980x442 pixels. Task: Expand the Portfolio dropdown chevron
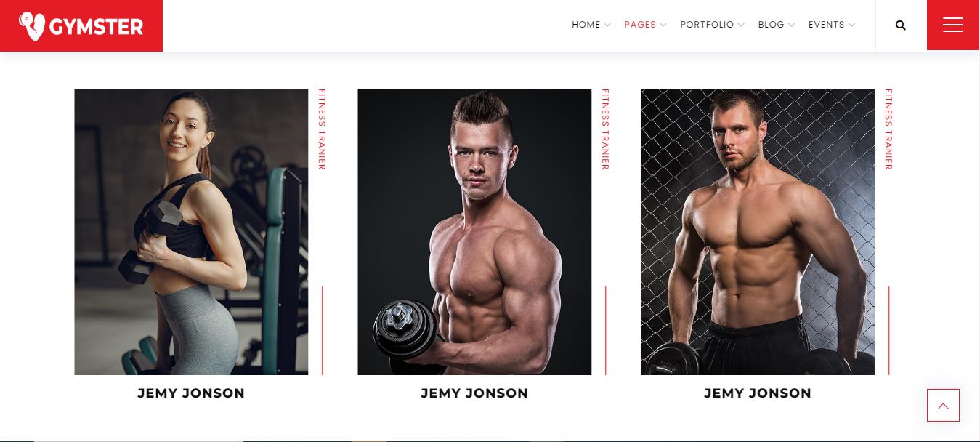coord(741,25)
